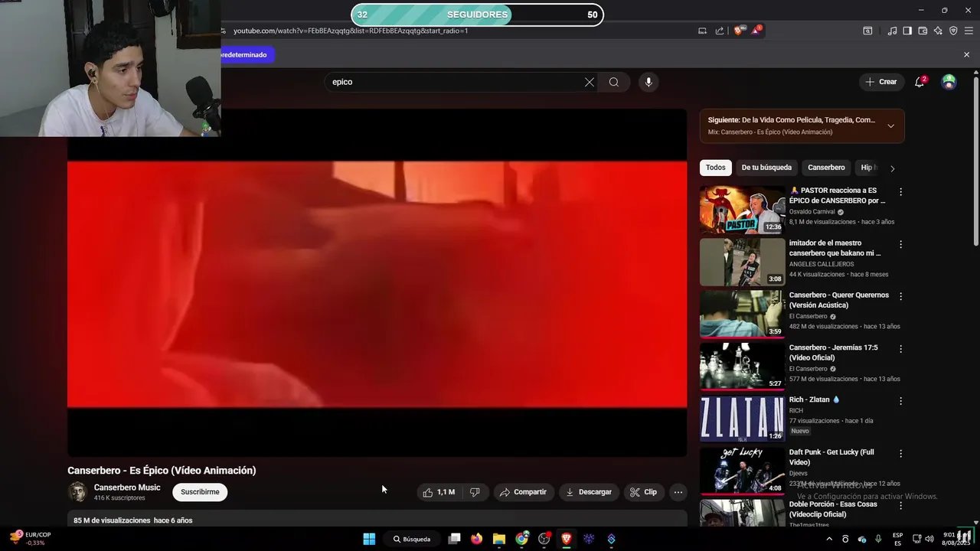Screen dimensions: 980x551
Task: Open Rich - Zlatan video thumbnail
Action: 742,419
